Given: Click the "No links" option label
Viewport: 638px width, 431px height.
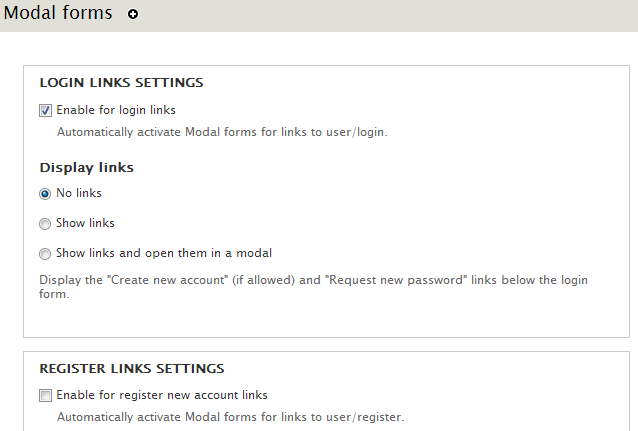Looking at the screenshot, I should (x=79, y=193).
